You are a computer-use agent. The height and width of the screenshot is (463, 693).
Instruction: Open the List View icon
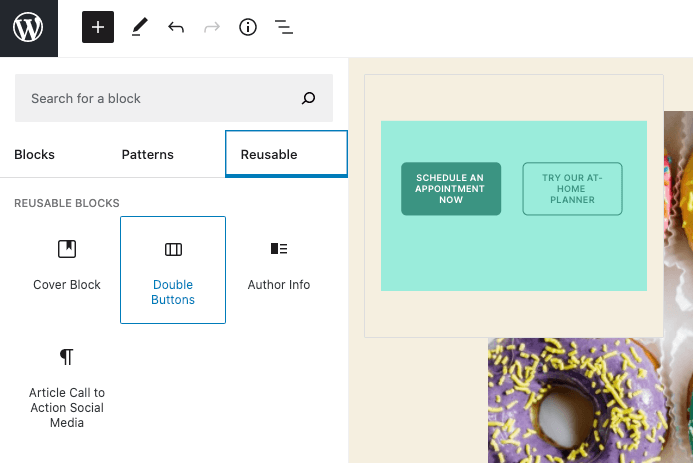pos(284,28)
